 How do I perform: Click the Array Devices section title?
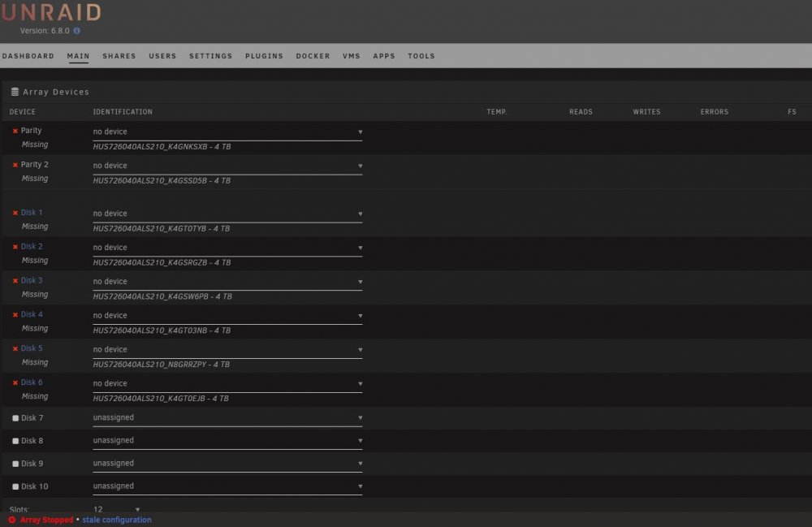click(x=56, y=92)
